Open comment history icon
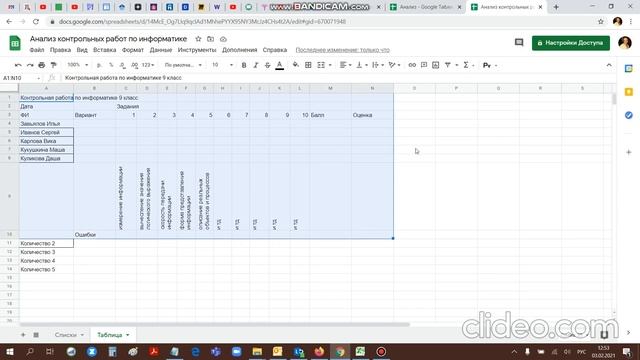Viewport: 640px width, 360px height. click(519, 42)
